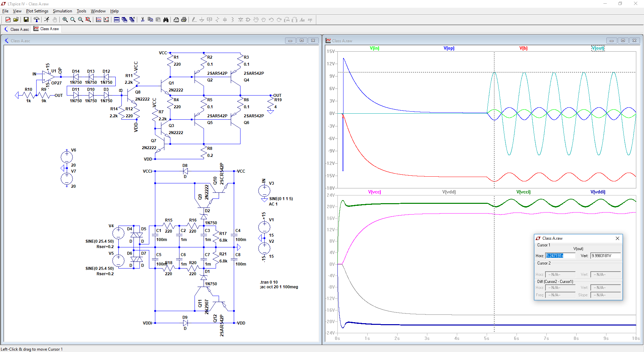The width and height of the screenshot is (644, 352).
Task: Click the New Schematic toolbar icon
Action: point(8,20)
